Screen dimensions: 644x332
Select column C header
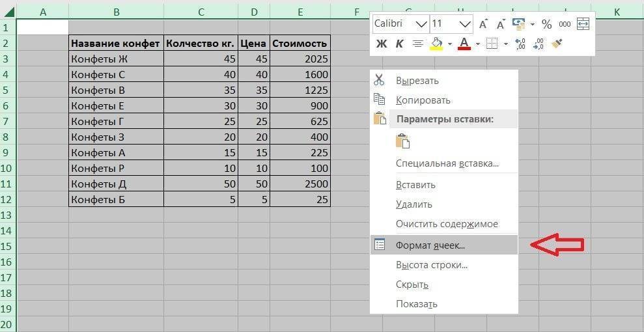(x=201, y=12)
